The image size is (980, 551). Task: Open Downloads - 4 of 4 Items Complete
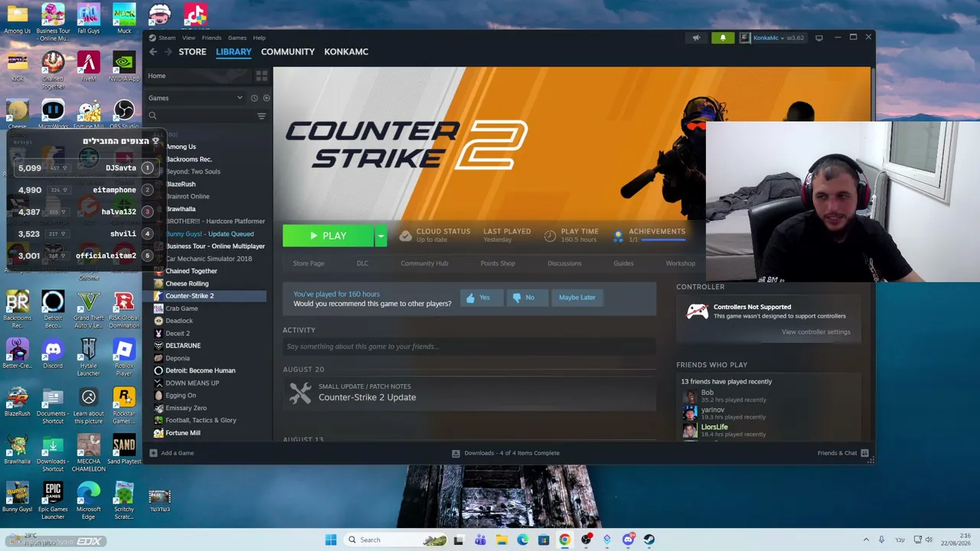pyautogui.click(x=505, y=453)
